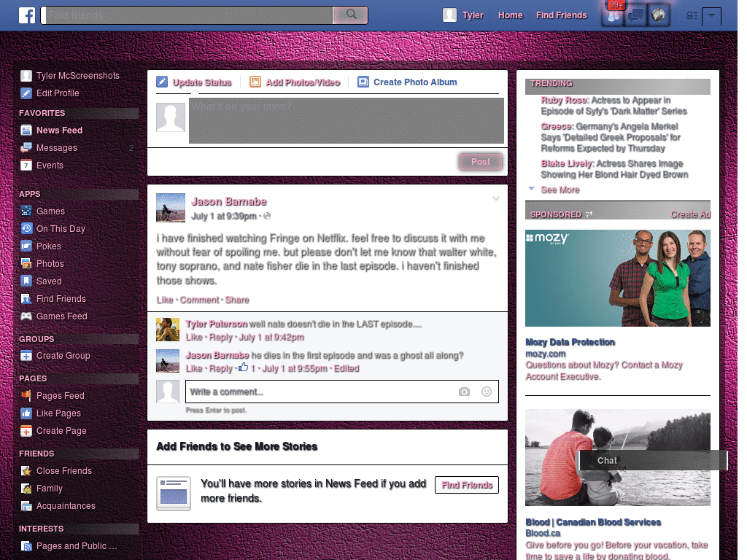Open the Blake Lively trending topic
The width and height of the screenshot is (747, 560).
(567, 163)
